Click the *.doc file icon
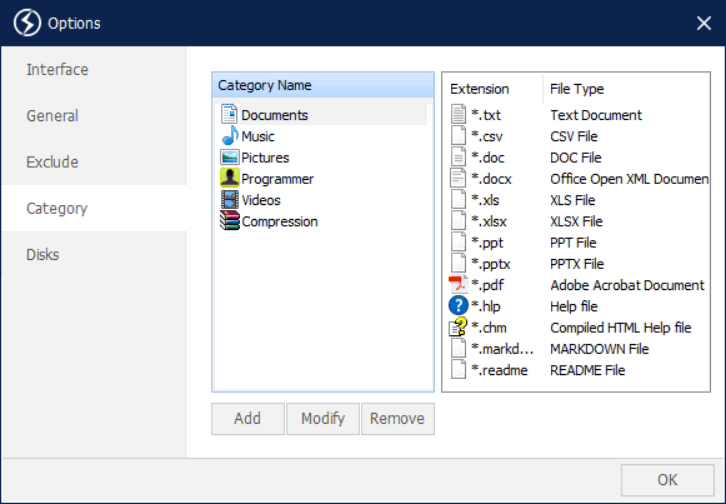 (458, 157)
